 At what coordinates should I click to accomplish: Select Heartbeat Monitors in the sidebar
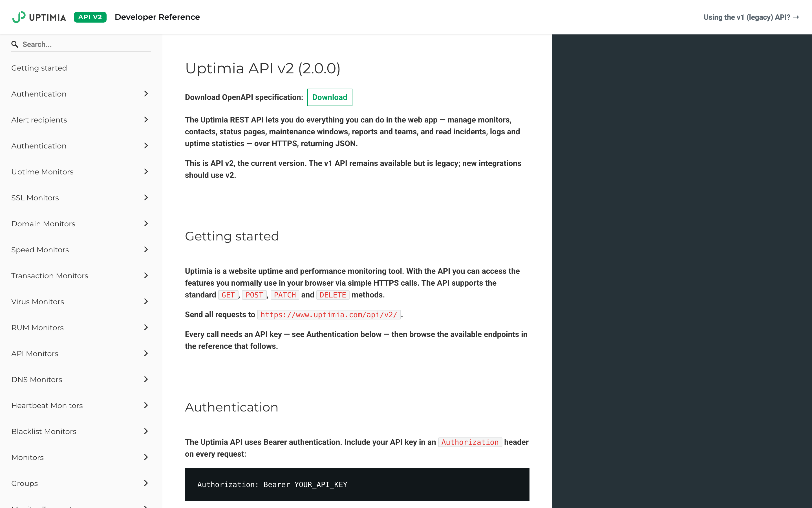pos(47,406)
